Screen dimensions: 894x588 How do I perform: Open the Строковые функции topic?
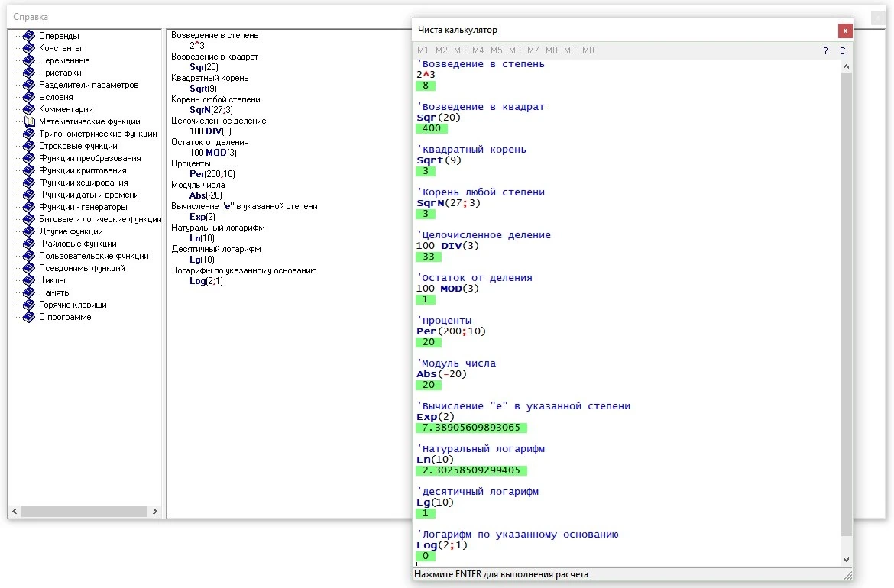(x=78, y=146)
